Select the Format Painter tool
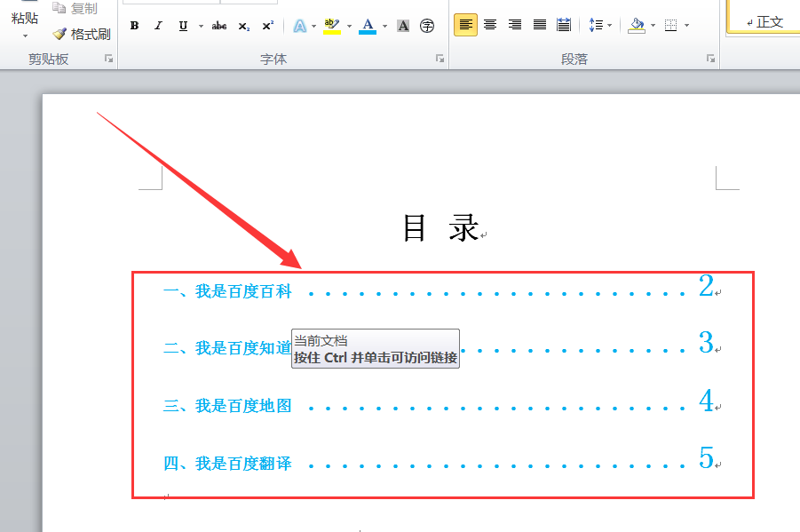 pos(82,35)
